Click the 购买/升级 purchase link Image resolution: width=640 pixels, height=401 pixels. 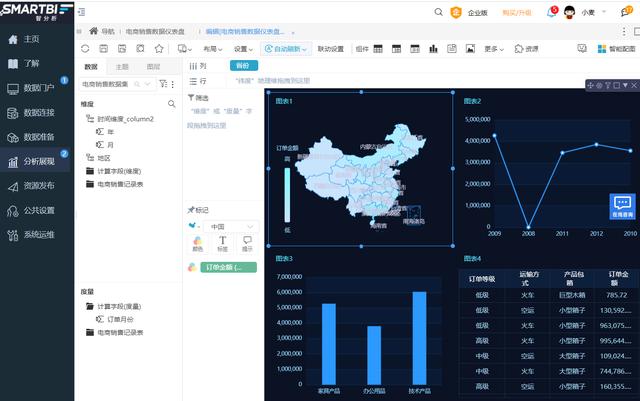tap(516, 13)
